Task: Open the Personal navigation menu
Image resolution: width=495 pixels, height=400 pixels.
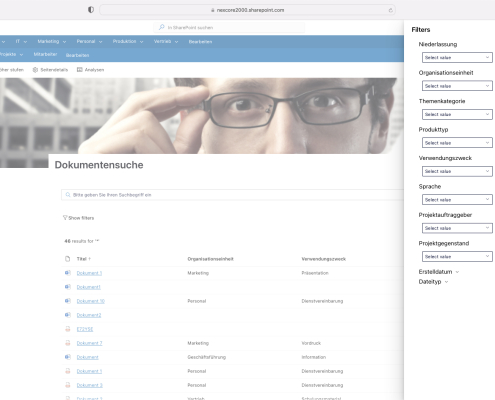Action: (89, 41)
